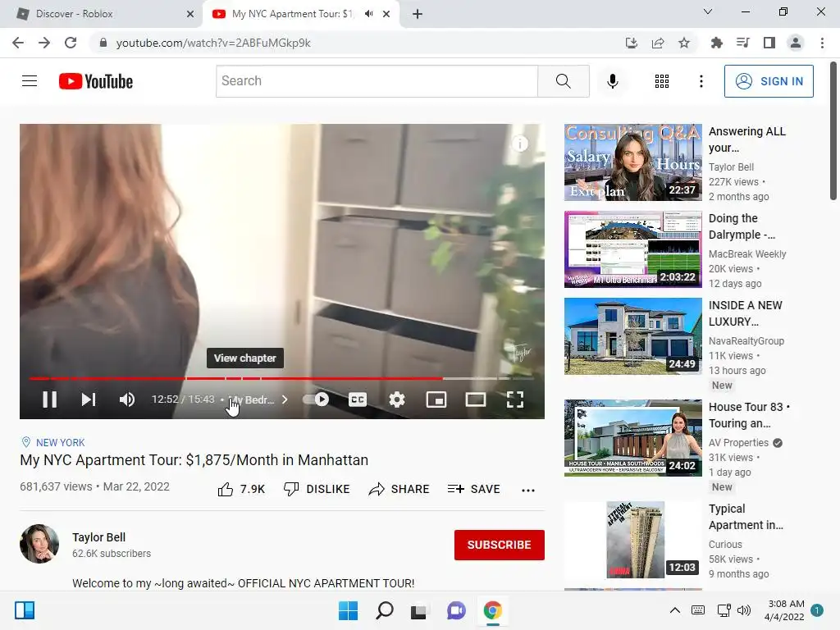Open the YouTube apps grid
The image size is (840, 630).
click(x=662, y=81)
